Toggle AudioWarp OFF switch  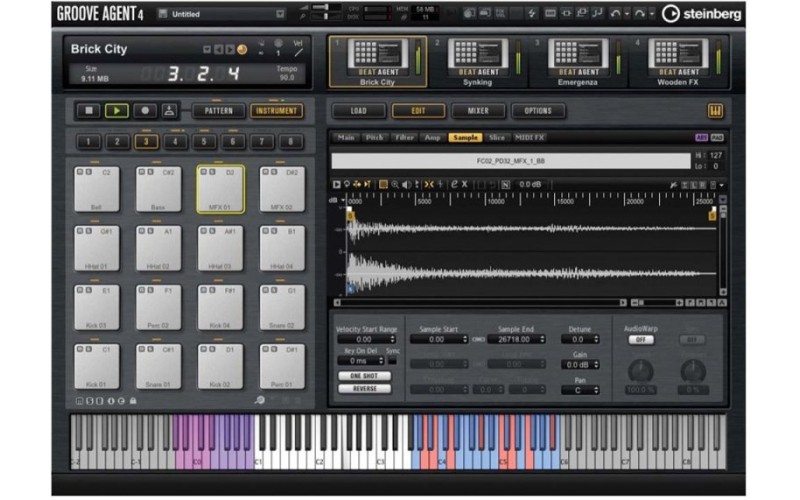(639, 340)
